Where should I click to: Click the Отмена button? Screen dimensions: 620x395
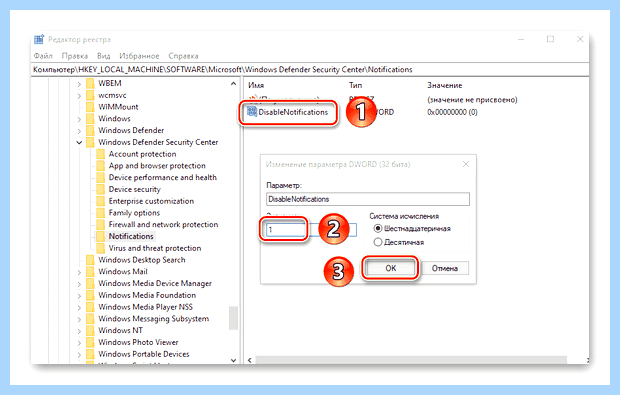tap(445, 268)
